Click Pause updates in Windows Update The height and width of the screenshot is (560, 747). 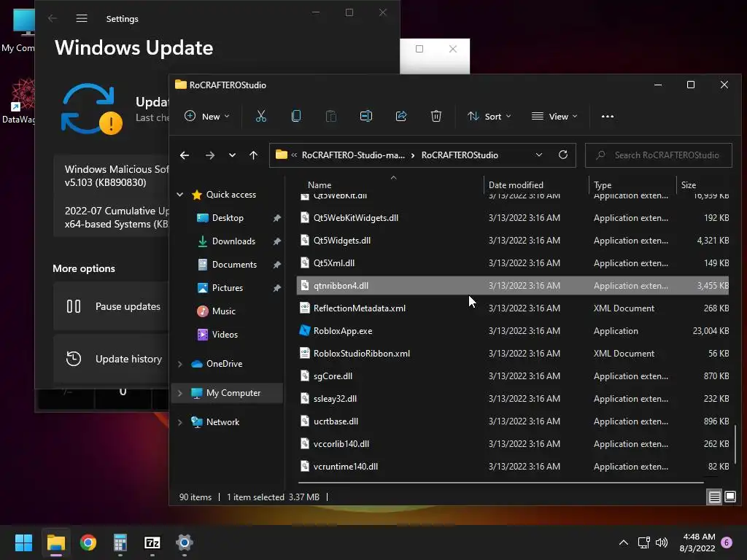pyautogui.click(x=111, y=306)
